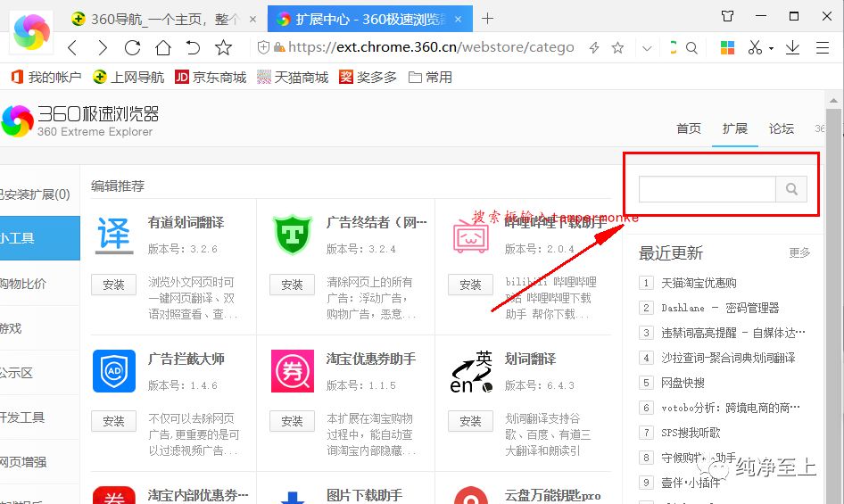Image resolution: width=844 pixels, height=504 pixels.
Task: Open the browser hamburger menu
Action: 823,48
